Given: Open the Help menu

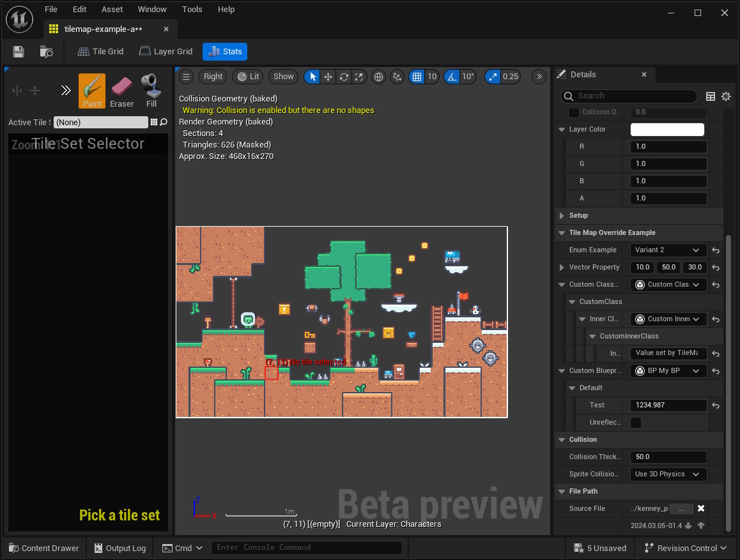Looking at the screenshot, I should (x=226, y=10).
